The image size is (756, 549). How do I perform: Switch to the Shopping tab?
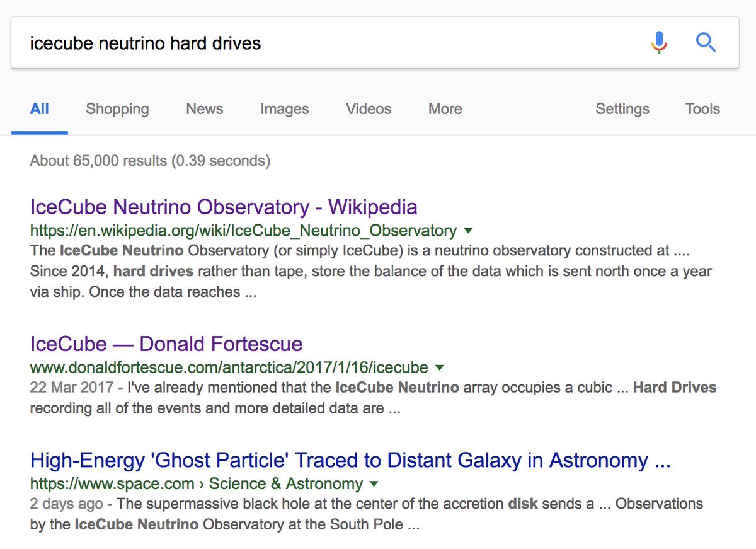(x=117, y=109)
